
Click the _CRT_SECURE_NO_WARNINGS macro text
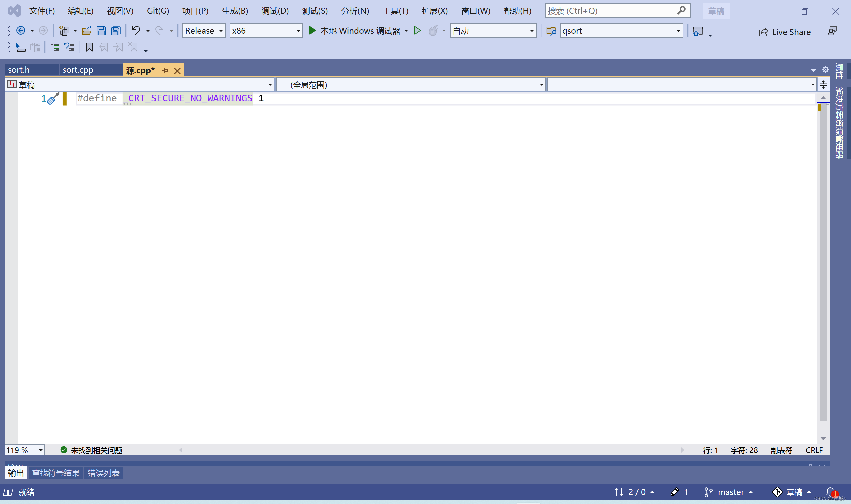pos(187,98)
